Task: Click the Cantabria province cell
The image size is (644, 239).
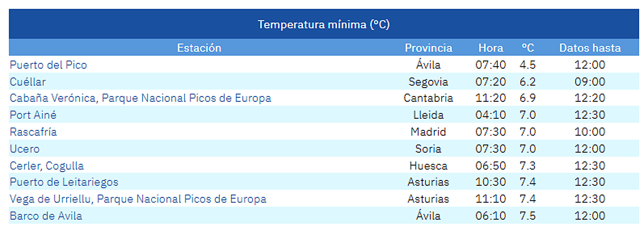Action: click(428, 98)
